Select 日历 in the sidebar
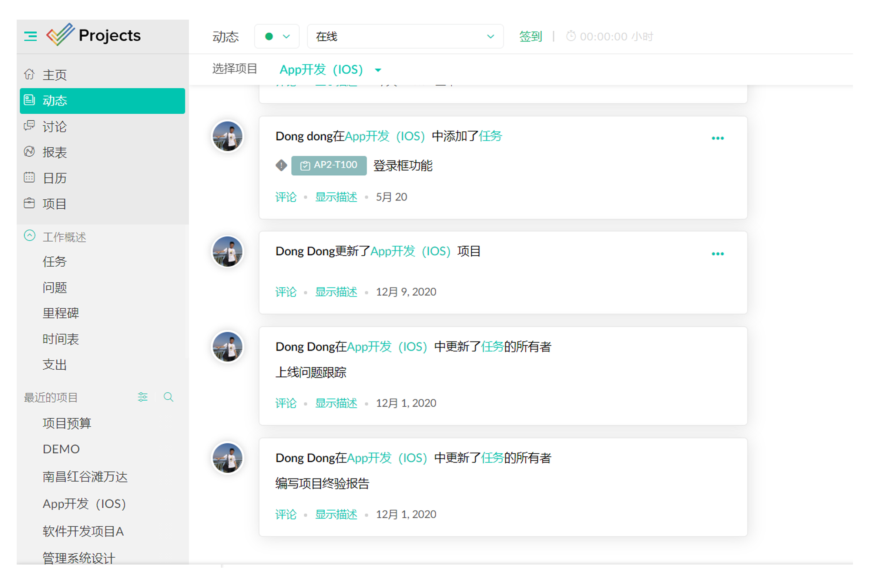 [54, 178]
